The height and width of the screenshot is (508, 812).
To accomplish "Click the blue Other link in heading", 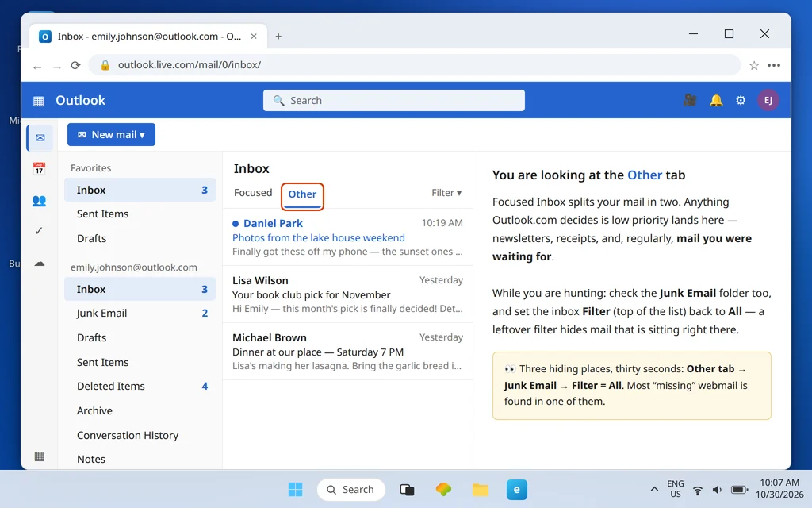I will [x=645, y=175].
